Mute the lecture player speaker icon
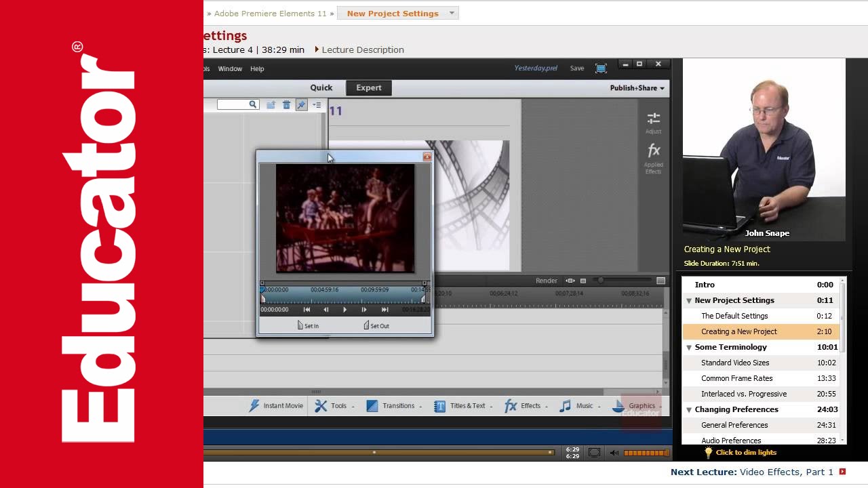868x488 pixels. [614, 453]
